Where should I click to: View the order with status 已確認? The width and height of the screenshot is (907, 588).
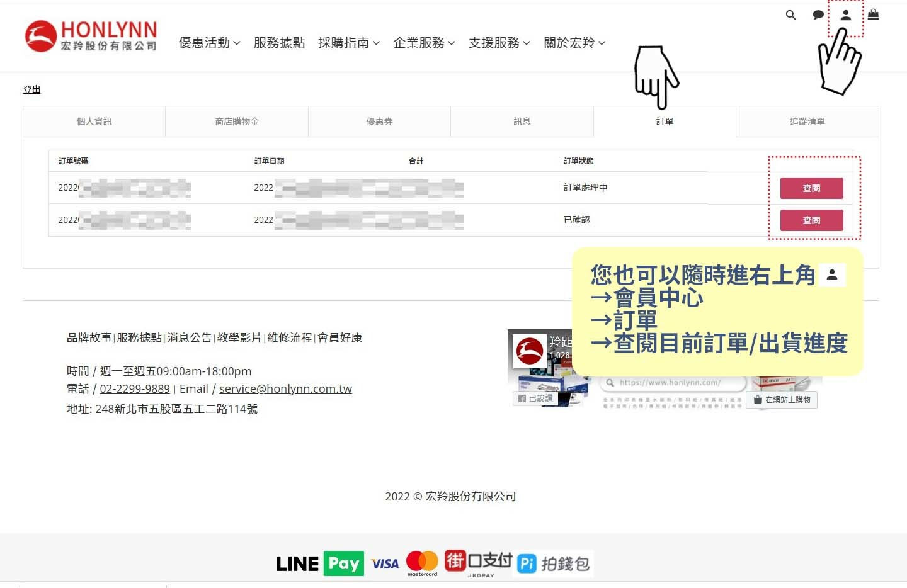[x=811, y=220]
